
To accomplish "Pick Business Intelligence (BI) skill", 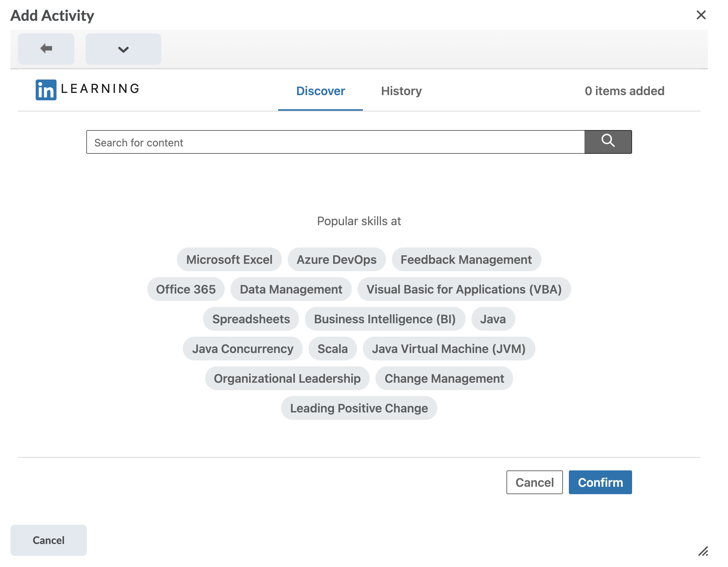I will tap(385, 319).
